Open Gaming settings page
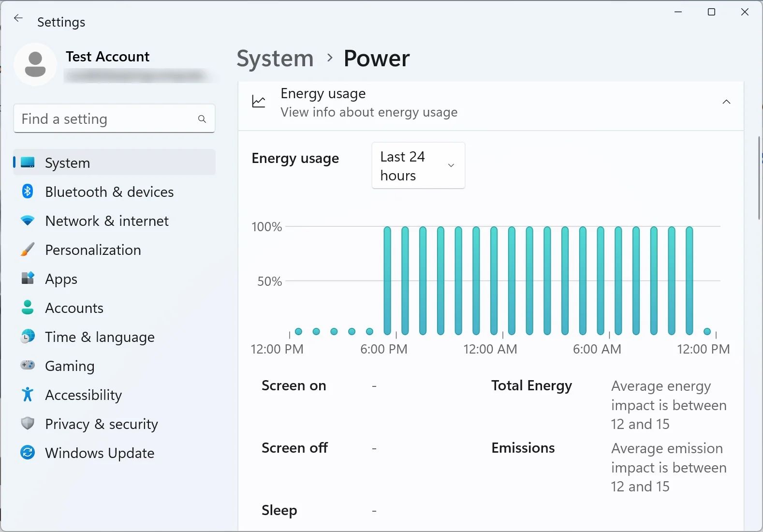The height and width of the screenshot is (532, 763). click(70, 366)
